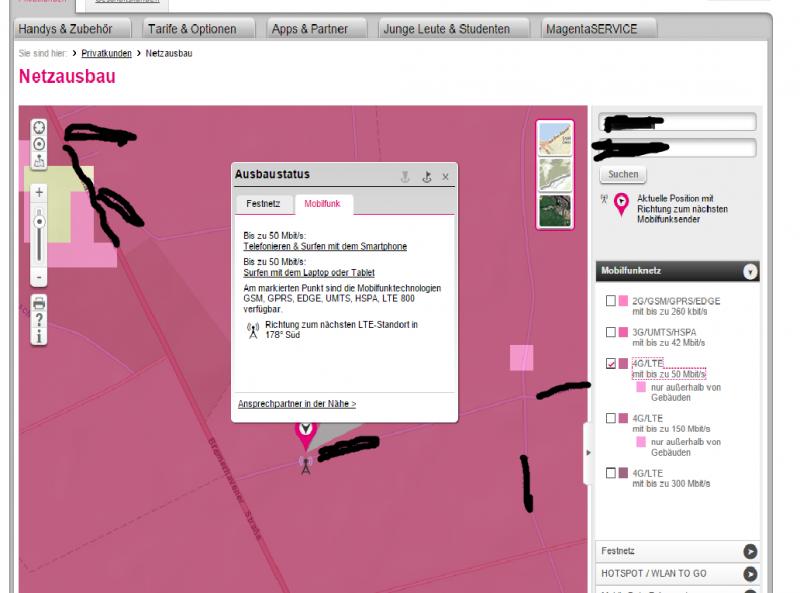Expand the Festnetz section in sidebar
The image size is (800, 593).
(750, 551)
